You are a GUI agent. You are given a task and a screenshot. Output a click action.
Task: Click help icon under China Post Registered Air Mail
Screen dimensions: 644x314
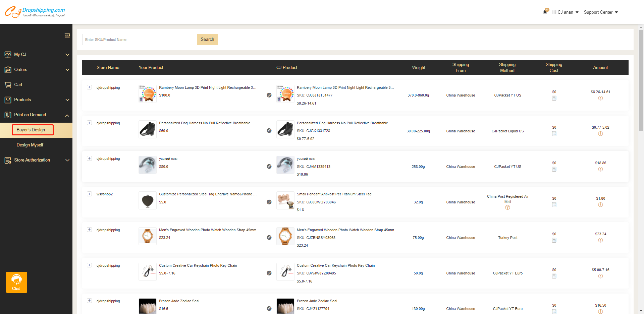[x=507, y=207]
